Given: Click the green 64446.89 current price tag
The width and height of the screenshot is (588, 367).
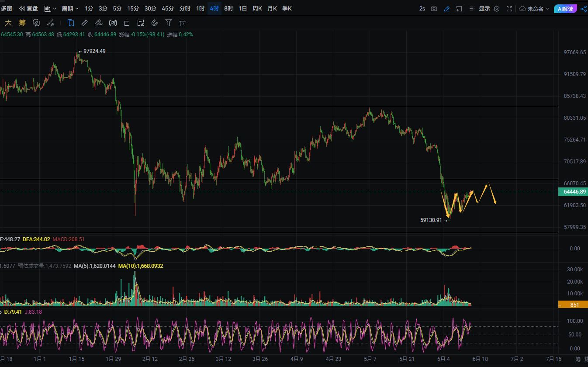Looking at the screenshot, I should coord(573,192).
